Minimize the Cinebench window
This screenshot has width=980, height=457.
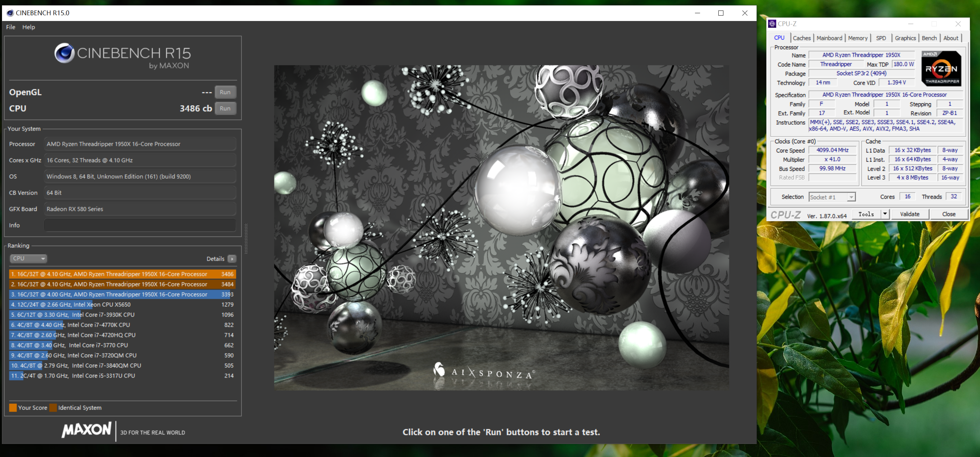(697, 13)
